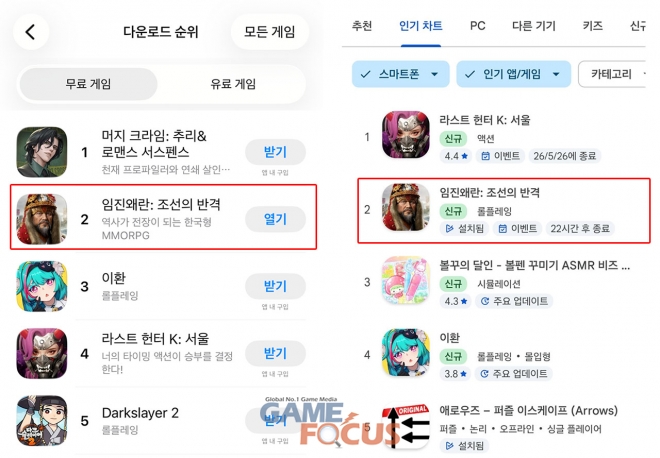
Task: Switch to the 유료 게임 segment
Action: pyautogui.click(x=233, y=84)
